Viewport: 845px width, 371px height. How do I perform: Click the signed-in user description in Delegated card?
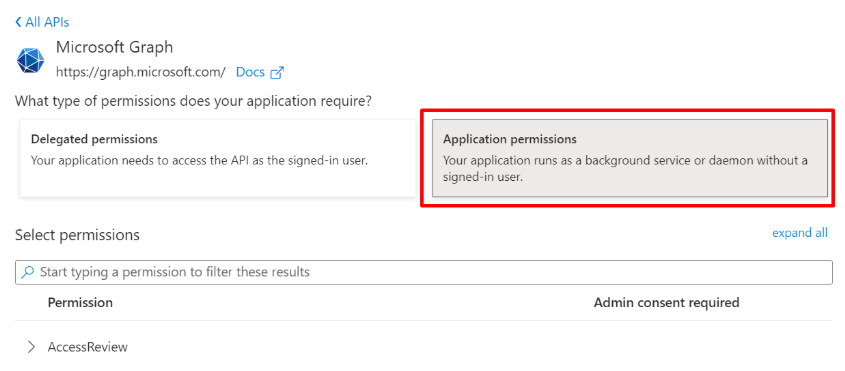click(199, 160)
